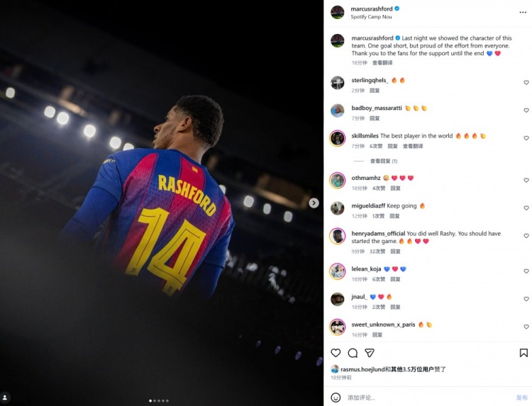Open the Spotify Camp Nou location
Viewport: 532px width, 406px height.
(x=372, y=17)
